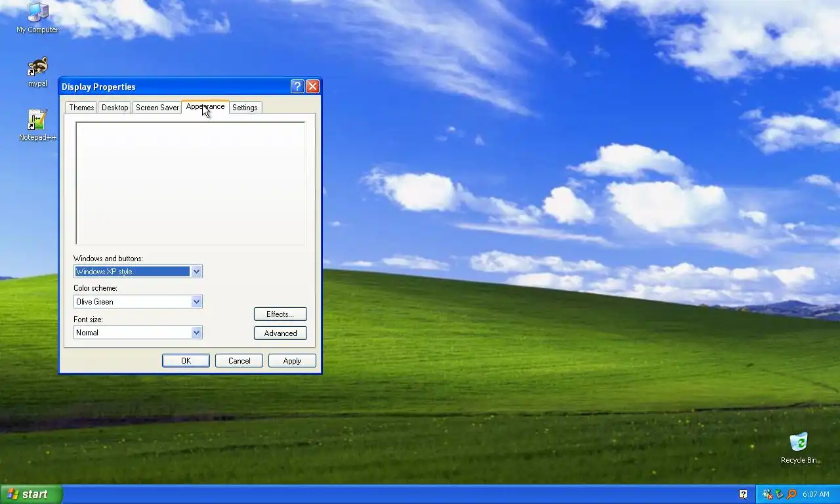Switch to the Desktop tab
This screenshot has width=840, height=504.
click(115, 108)
